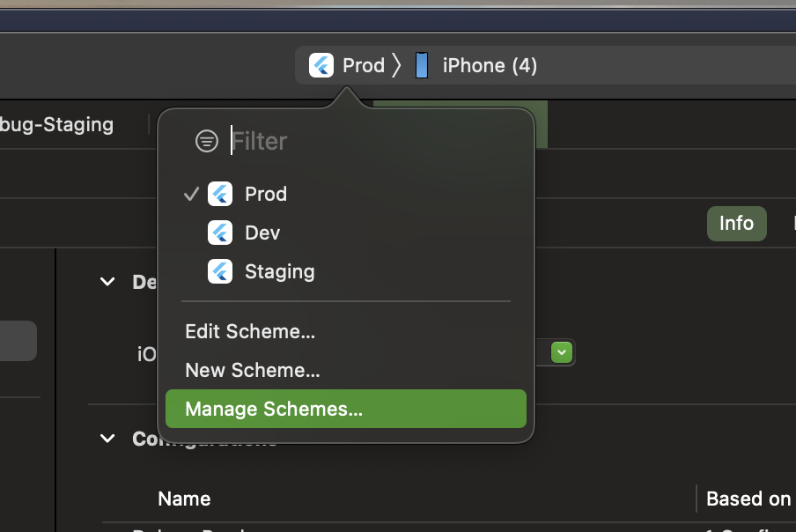Open Manage Schemes…
Screen dimensions: 796x532
274,409
